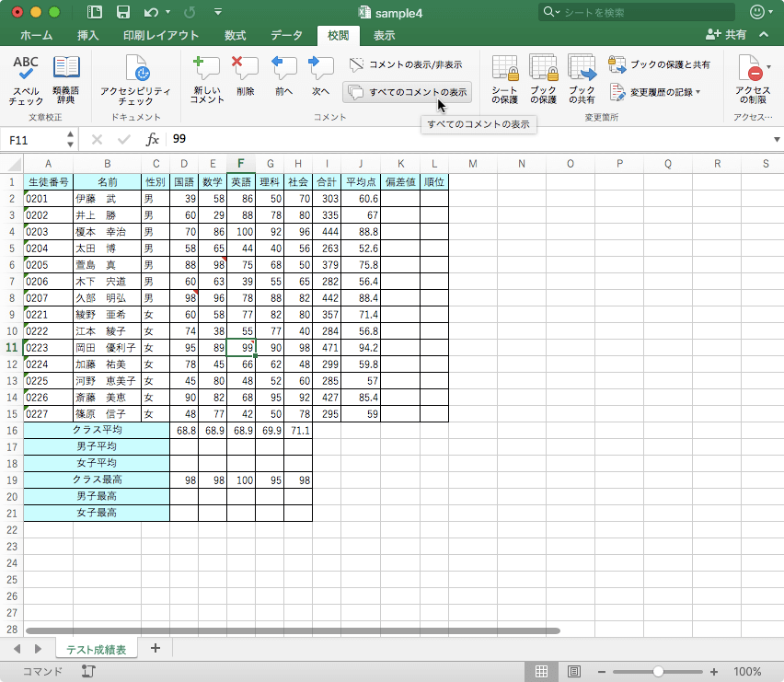Switch to Normal view in status bar
The width and height of the screenshot is (784, 682).
(541, 672)
